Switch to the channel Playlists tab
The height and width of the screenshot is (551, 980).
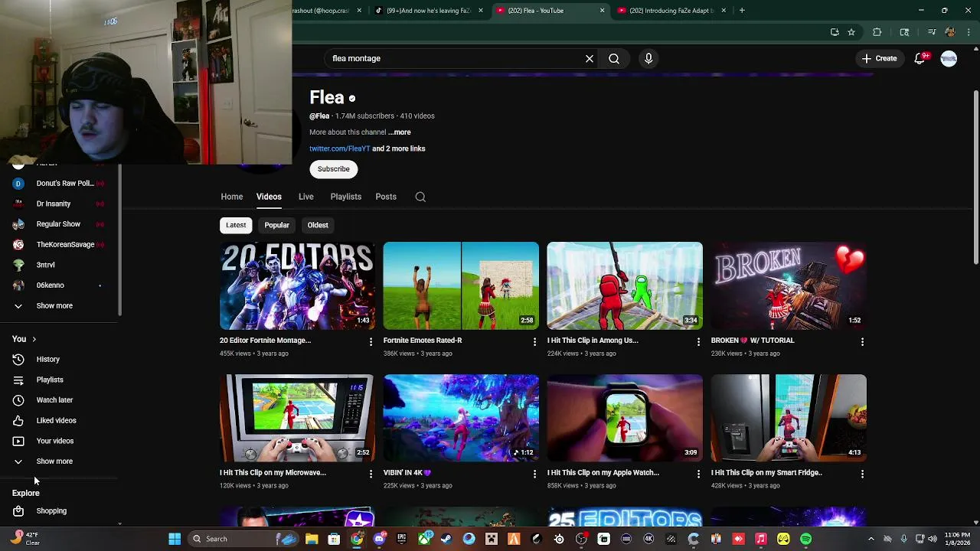346,197
